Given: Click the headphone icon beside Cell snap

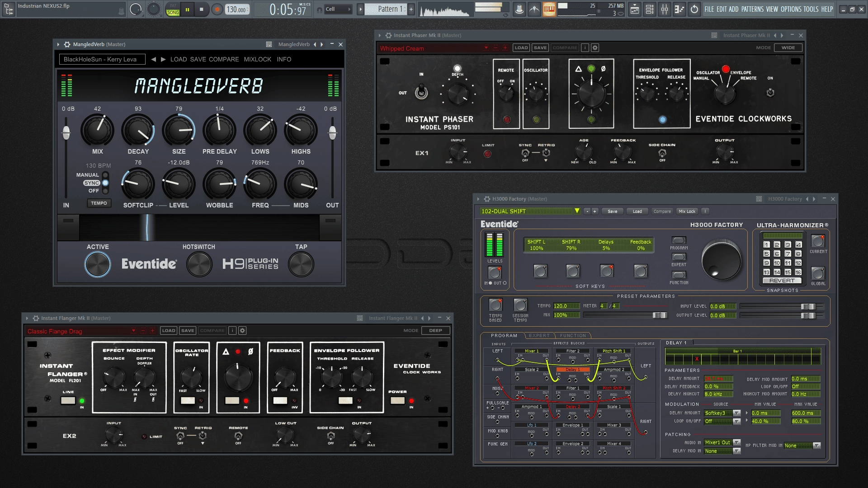Looking at the screenshot, I should (x=320, y=9).
